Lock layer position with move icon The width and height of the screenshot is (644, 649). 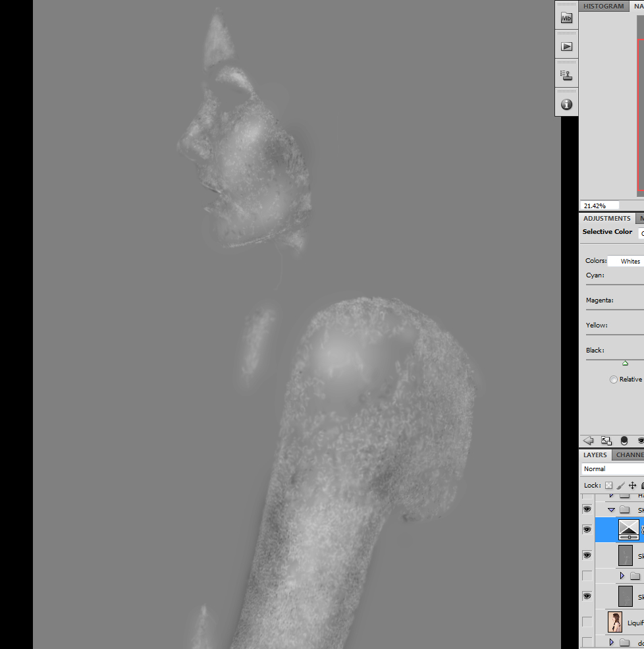[x=632, y=486]
